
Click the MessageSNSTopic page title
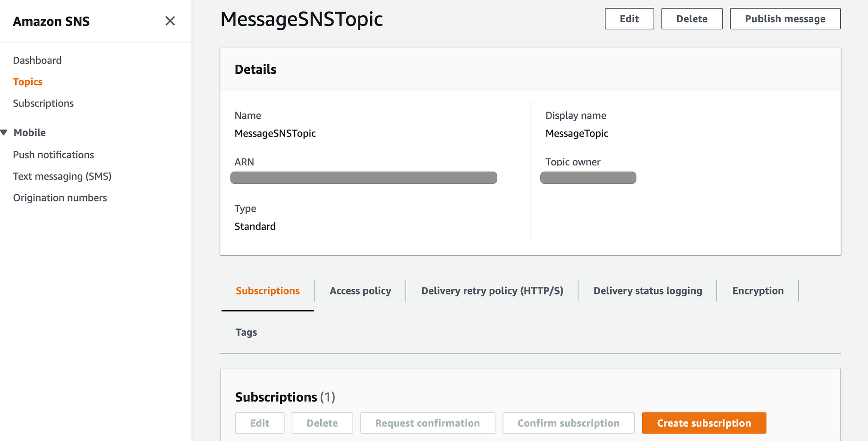(x=302, y=19)
